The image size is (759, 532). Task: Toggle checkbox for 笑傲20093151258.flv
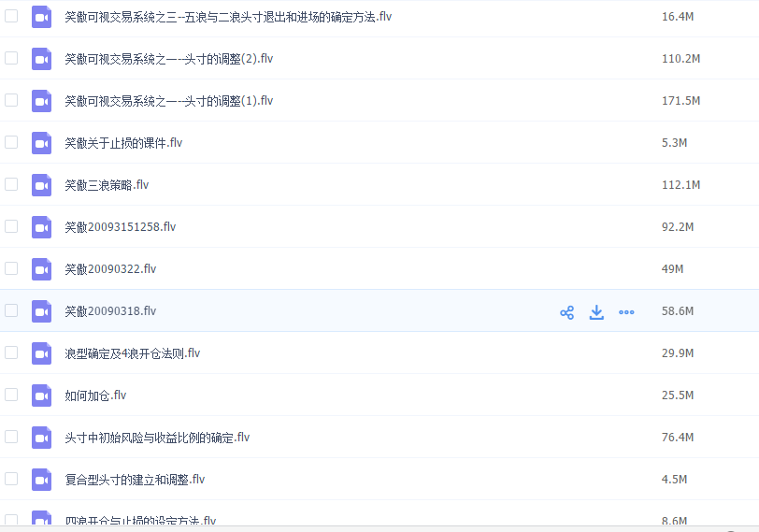tap(11, 226)
